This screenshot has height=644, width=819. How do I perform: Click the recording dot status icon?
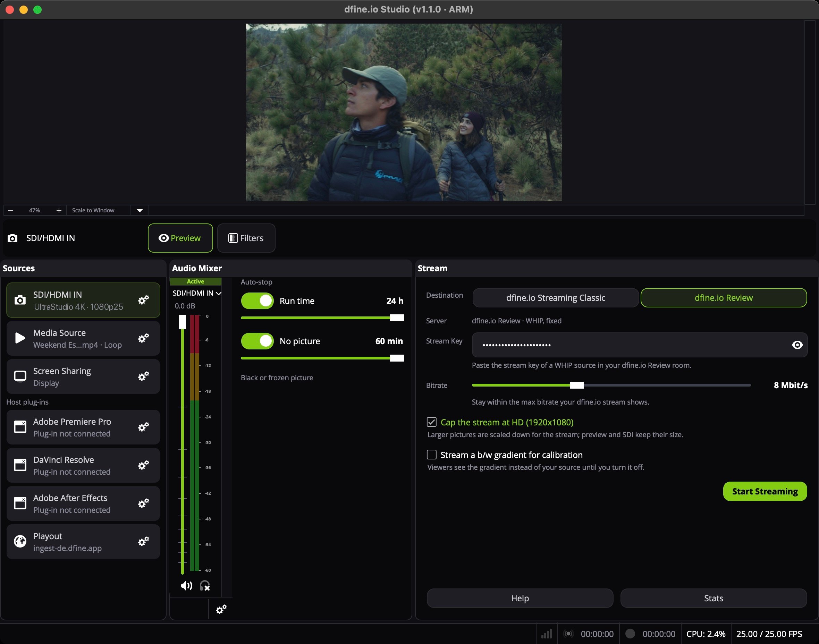pos(630,634)
